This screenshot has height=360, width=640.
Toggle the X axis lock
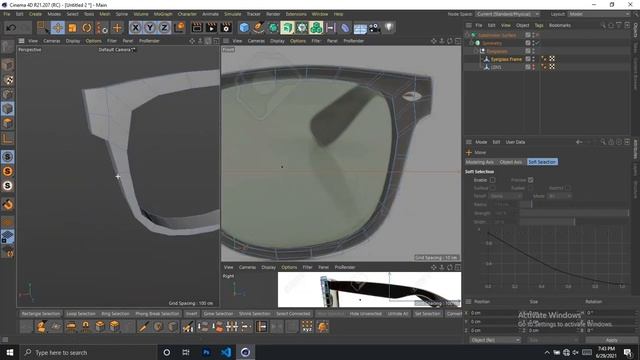click(x=136, y=28)
